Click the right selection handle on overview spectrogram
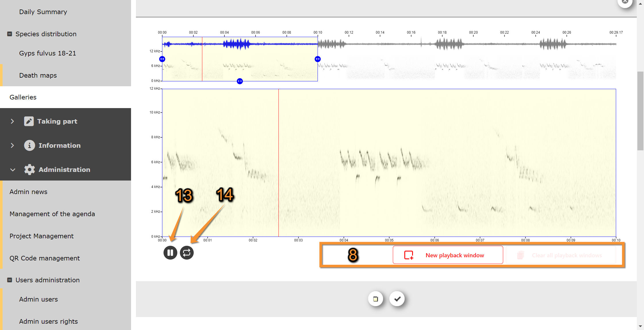Viewport: 644px width, 330px height. click(x=318, y=59)
